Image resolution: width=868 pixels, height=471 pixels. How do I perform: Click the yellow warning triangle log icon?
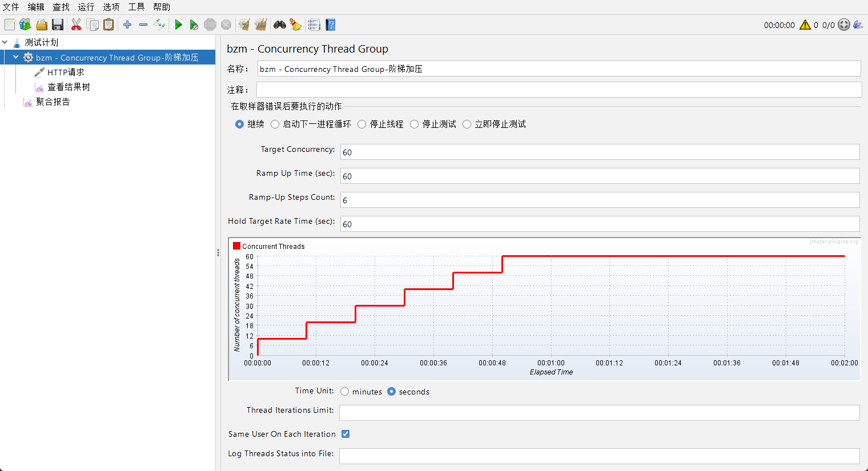[x=805, y=25]
